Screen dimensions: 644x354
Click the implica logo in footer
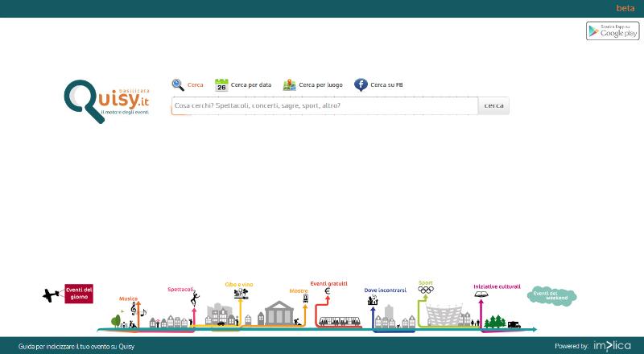(x=612, y=346)
